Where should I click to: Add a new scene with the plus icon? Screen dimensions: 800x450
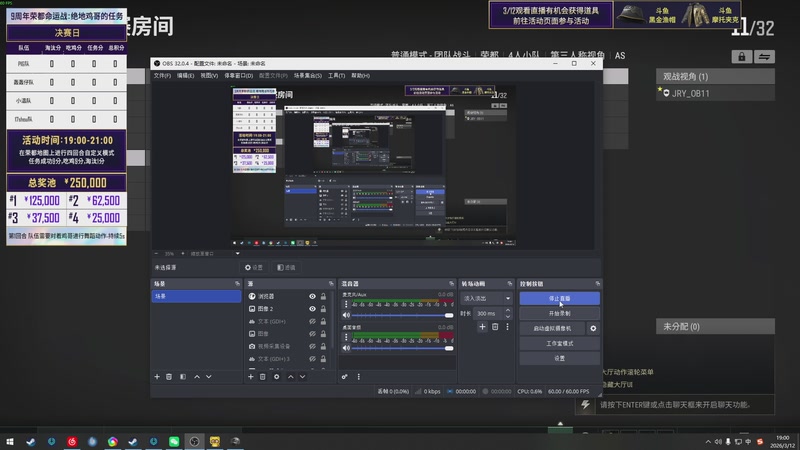tap(157, 377)
